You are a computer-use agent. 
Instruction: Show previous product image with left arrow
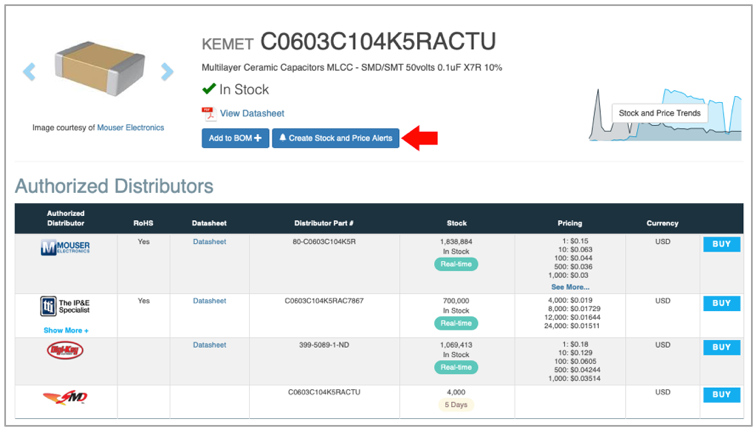click(x=29, y=72)
